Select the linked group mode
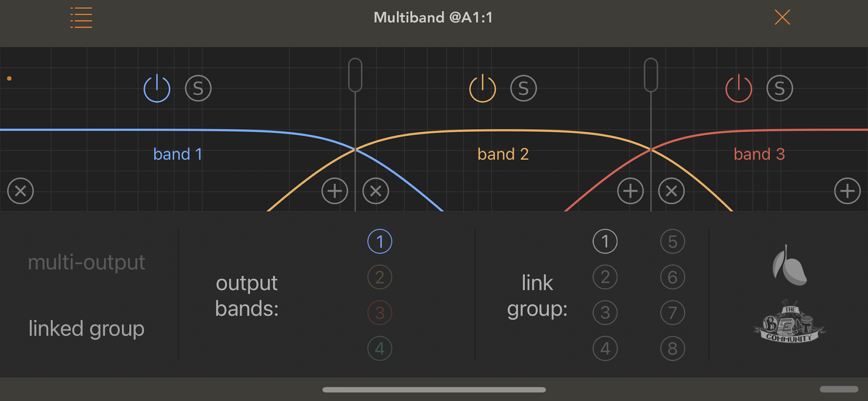The width and height of the screenshot is (868, 401). click(x=86, y=329)
